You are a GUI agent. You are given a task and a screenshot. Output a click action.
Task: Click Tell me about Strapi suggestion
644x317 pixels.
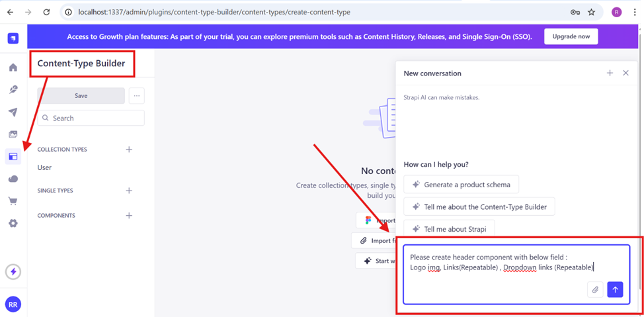449,228
